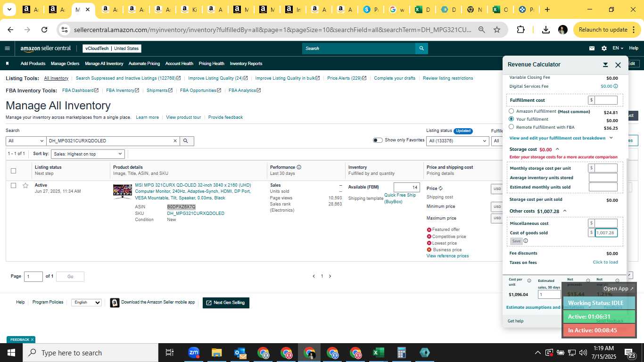Viewport: 644px width, 362px height.
Task: Open Inventory Reports menu
Action: [x=246, y=64]
